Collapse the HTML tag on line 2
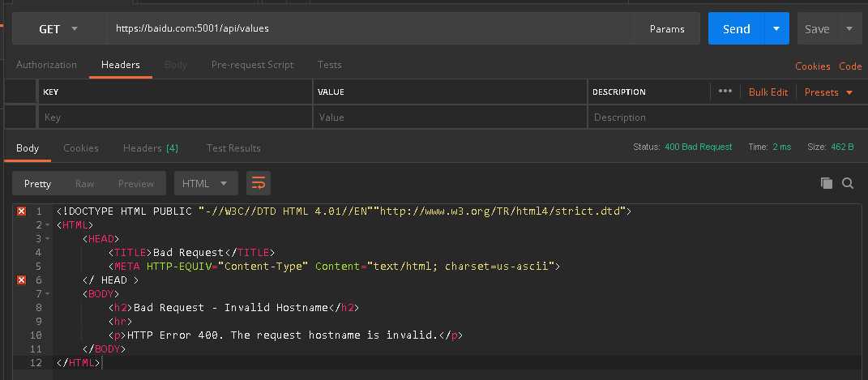 47,225
